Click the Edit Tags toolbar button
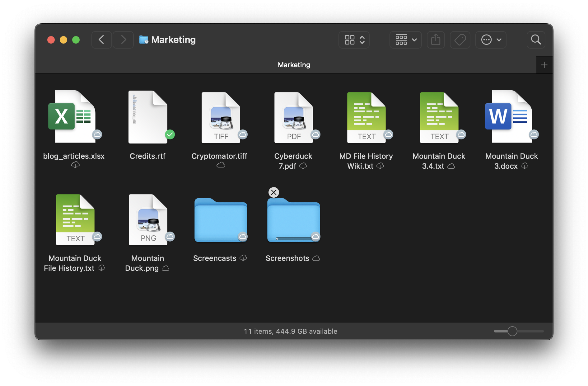 (x=460, y=40)
